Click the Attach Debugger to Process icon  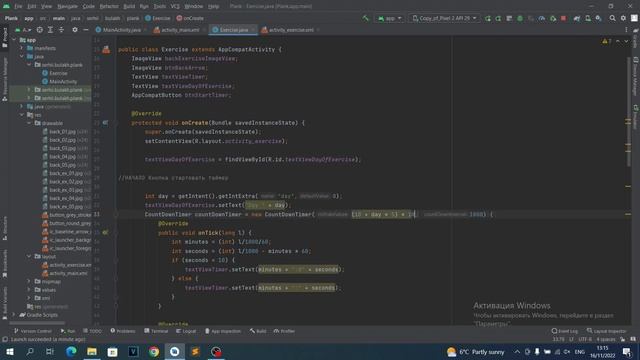click(x=553, y=18)
